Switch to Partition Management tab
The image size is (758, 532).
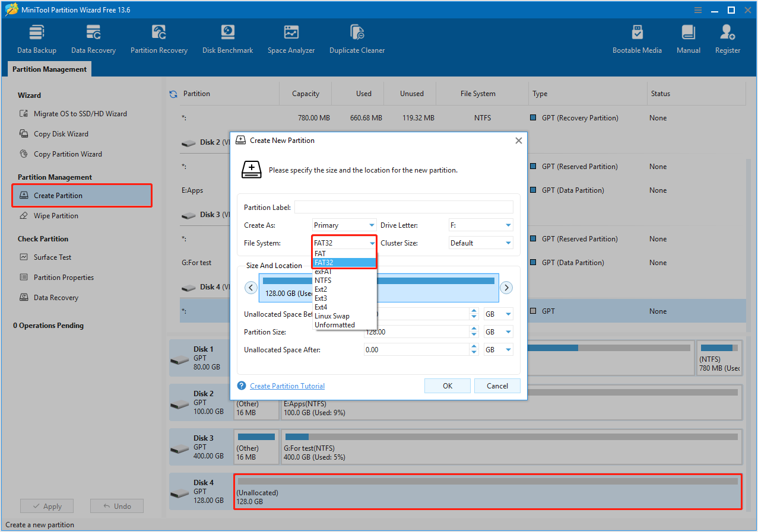pyautogui.click(x=49, y=69)
